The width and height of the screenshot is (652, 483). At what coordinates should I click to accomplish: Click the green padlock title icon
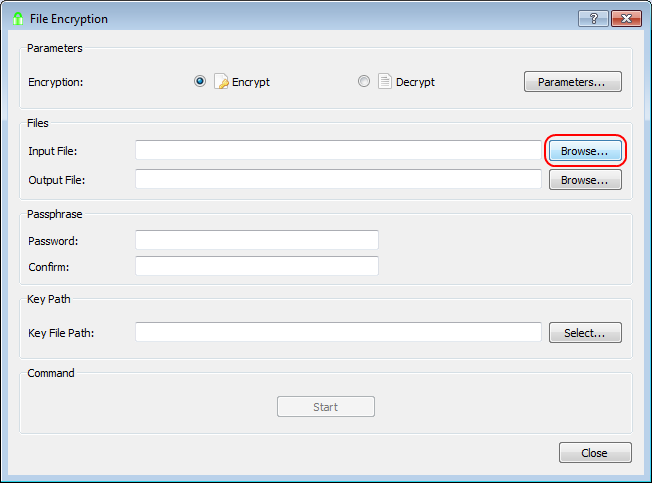[x=18, y=19]
